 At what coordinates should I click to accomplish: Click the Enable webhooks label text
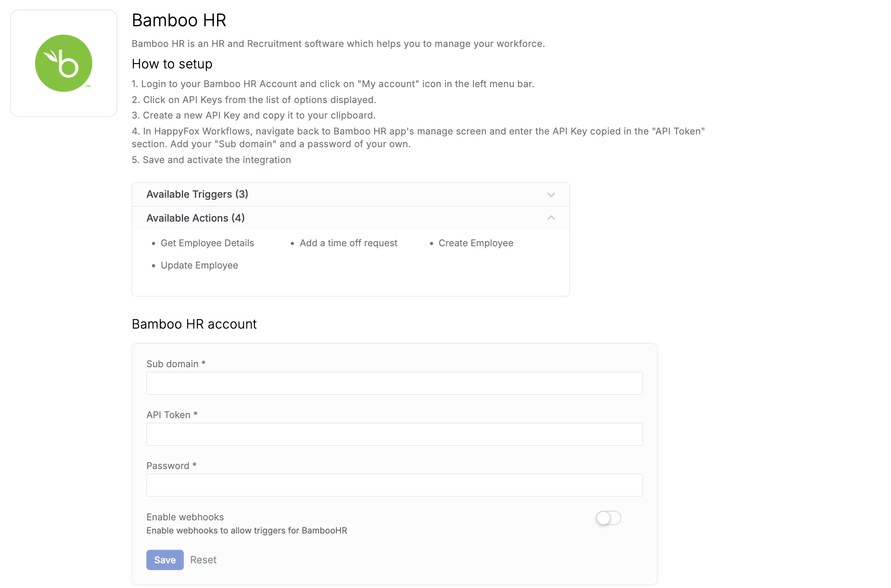pyautogui.click(x=185, y=517)
